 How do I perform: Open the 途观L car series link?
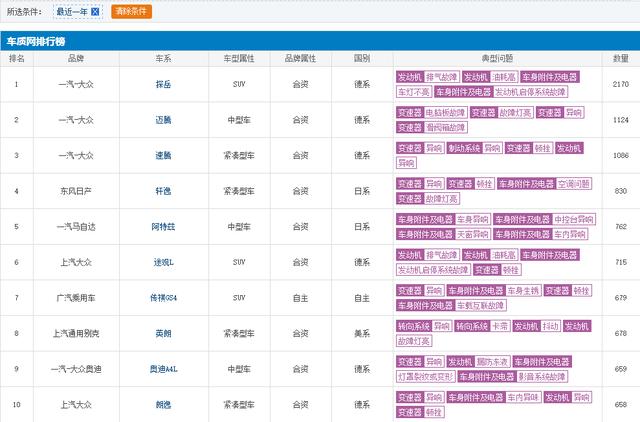tap(163, 262)
